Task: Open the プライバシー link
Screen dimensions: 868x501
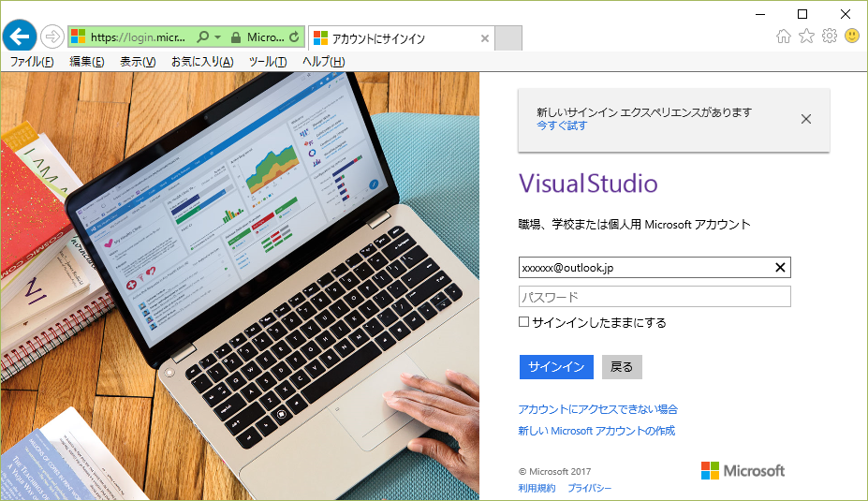Action: coord(589,488)
